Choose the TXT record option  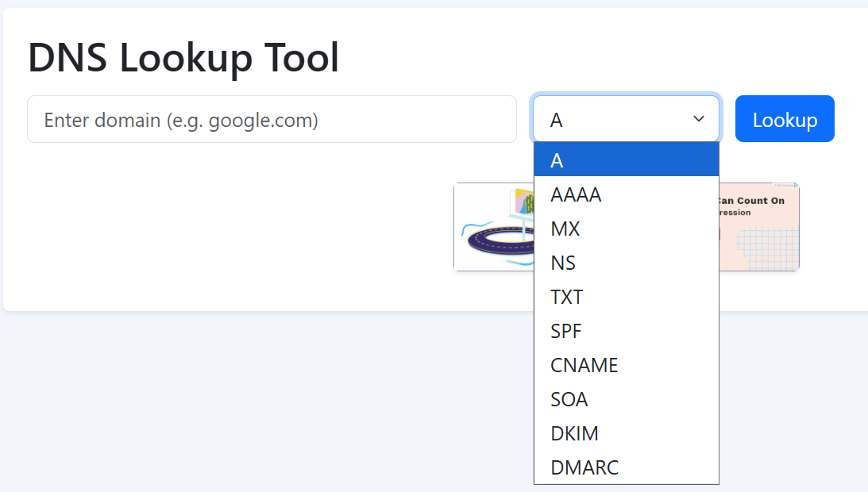[626, 297]
